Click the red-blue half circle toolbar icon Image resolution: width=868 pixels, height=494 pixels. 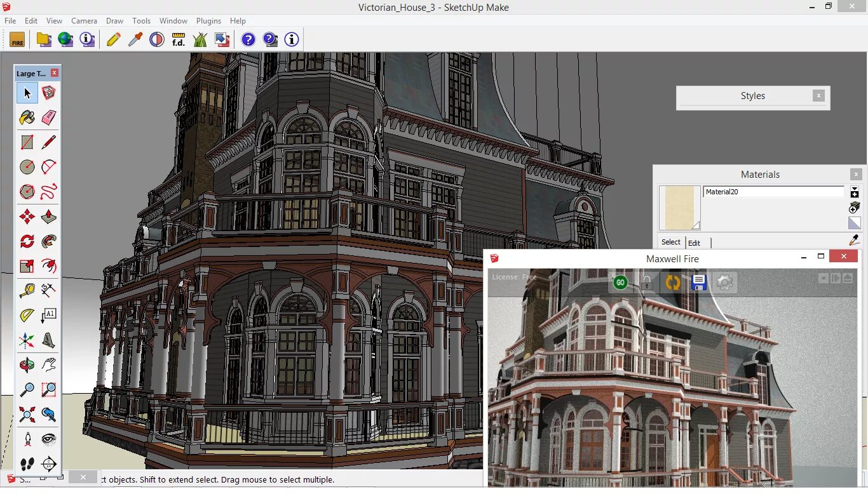pos(157,39)
